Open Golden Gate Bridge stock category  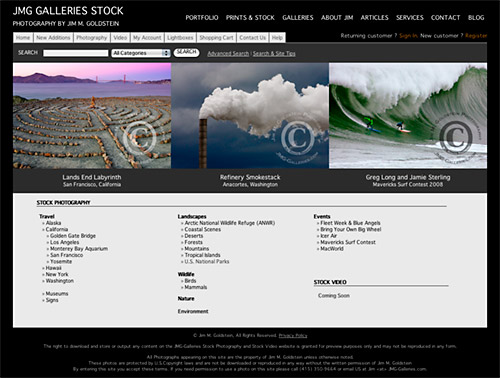[73, 236]
